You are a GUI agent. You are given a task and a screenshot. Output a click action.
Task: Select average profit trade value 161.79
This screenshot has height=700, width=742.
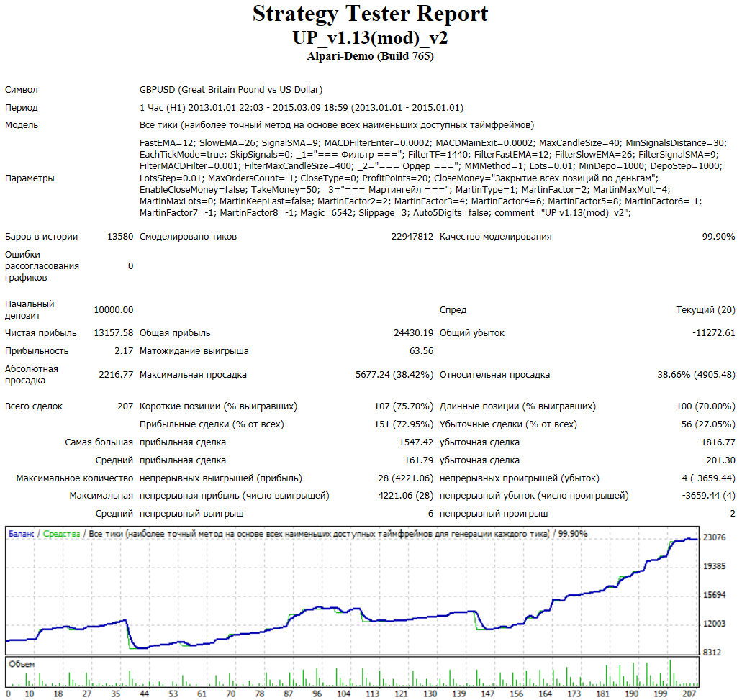[419, 460]
